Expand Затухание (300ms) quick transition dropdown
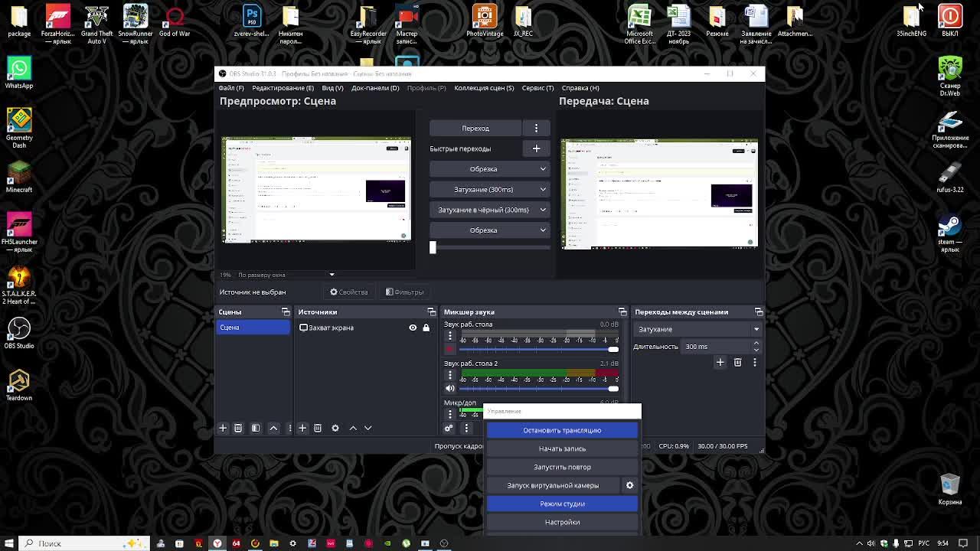Screen dimensions: 980x551 tap(543, 189)
